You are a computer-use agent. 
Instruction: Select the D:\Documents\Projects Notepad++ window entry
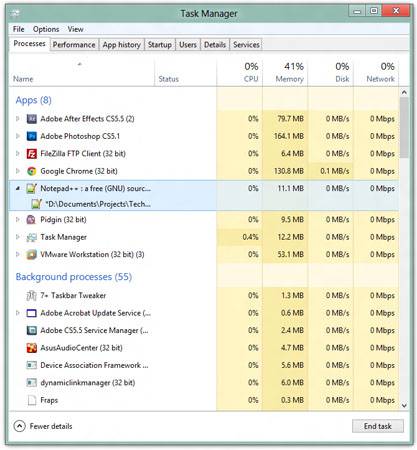coord(98,204)
